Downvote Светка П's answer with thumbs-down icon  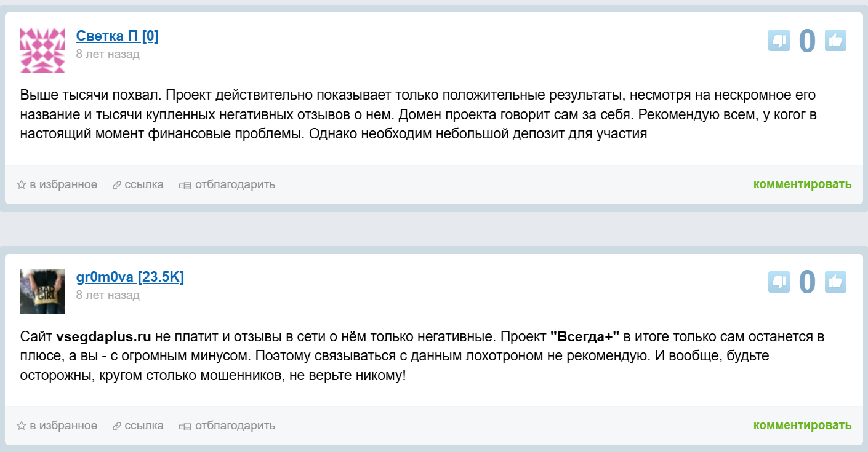pos(779,41)
